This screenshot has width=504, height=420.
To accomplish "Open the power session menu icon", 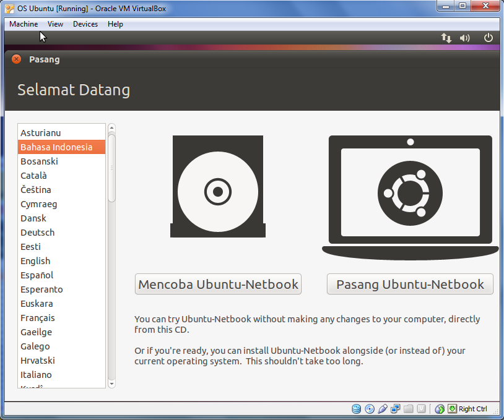I will (x=489, y=38).
